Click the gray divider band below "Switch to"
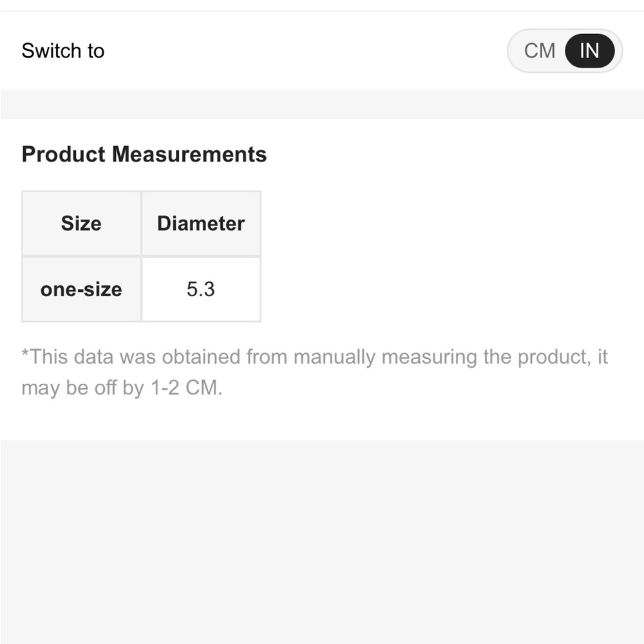 (x=322, y=104)
